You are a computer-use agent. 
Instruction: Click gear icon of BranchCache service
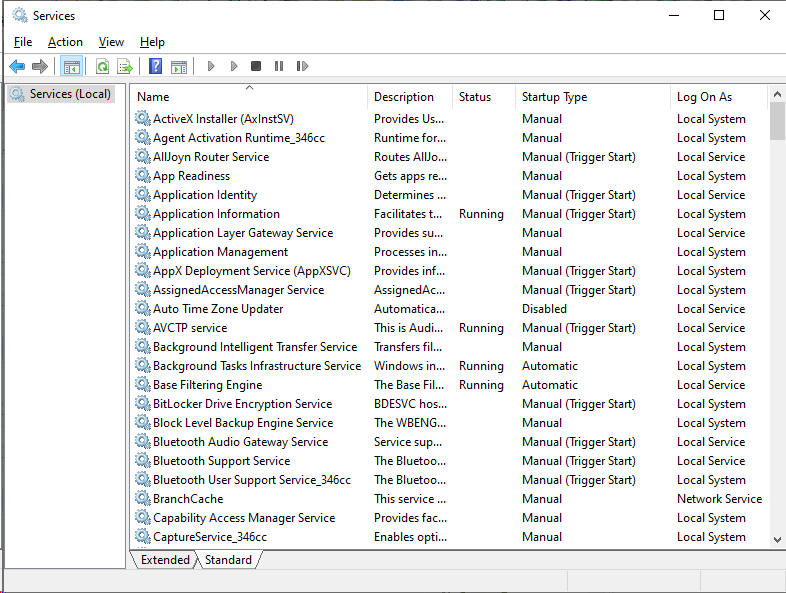point(143,499)
